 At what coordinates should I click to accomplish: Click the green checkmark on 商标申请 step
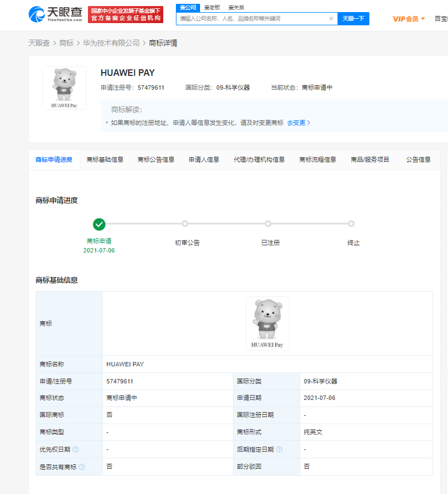coord(99,224)
